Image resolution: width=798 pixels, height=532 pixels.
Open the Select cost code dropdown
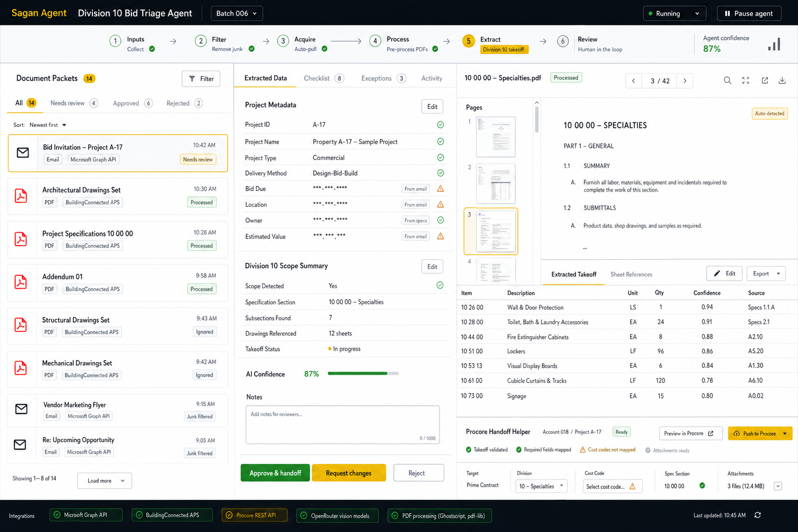pyautogui.click(x=613, y=486)
